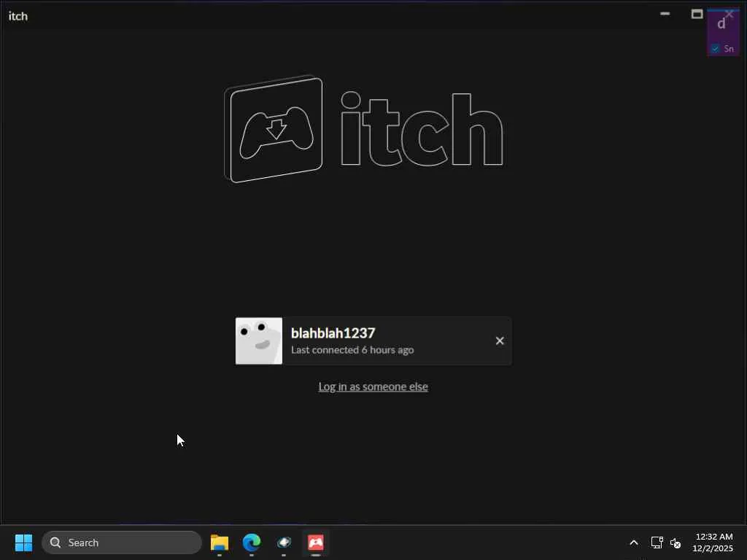Minimize the itch window
Viewport: 747px width, 560px height.
tap(665, 14)
